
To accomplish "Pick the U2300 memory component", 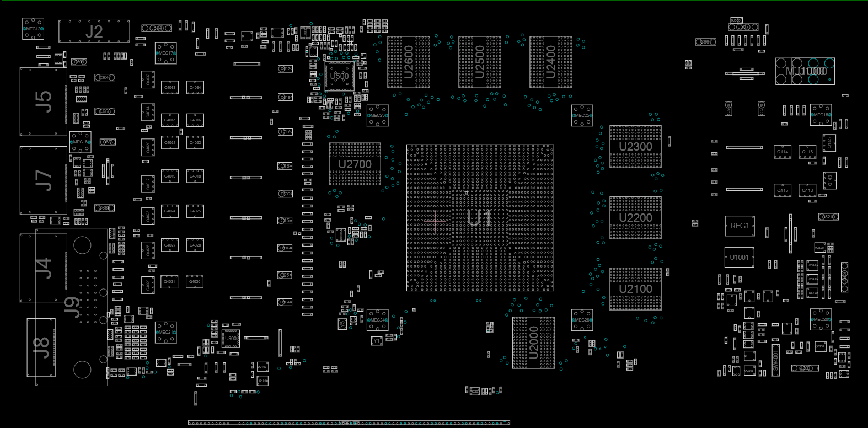I will click(x=635, y=147).
